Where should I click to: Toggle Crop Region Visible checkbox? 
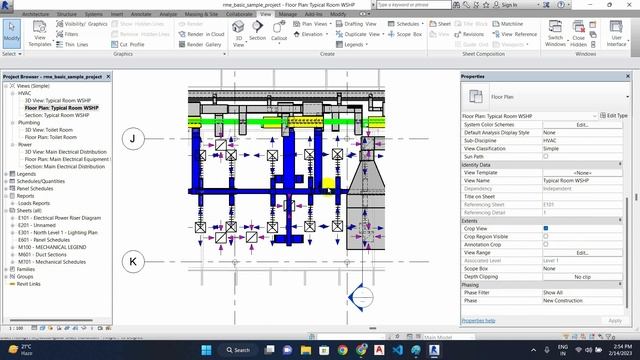tap(546, 236)
